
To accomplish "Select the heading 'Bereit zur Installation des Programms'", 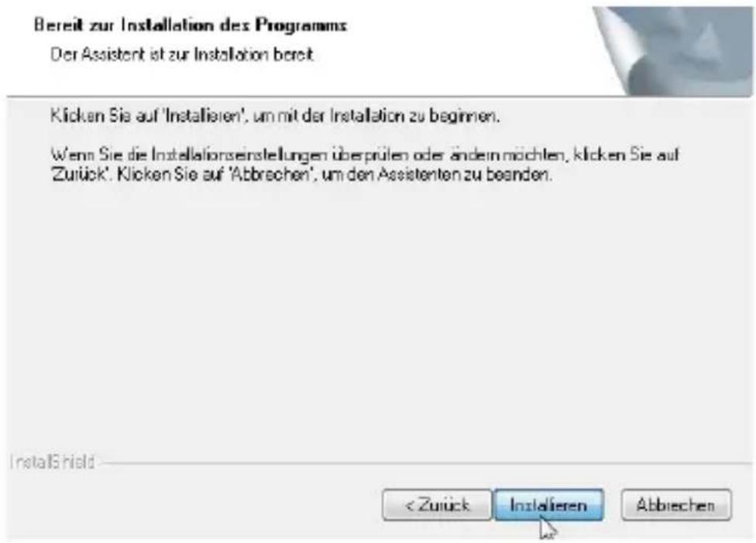I will 191,25.
